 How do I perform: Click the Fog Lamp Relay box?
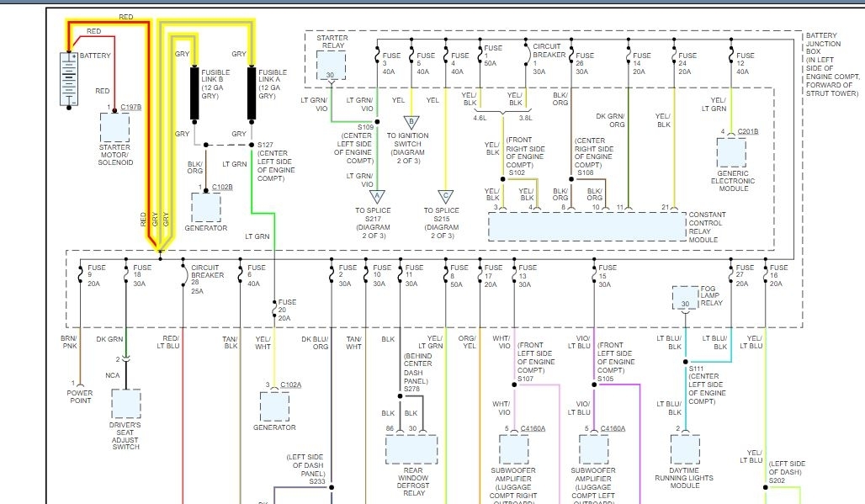[x=686, y=299]
